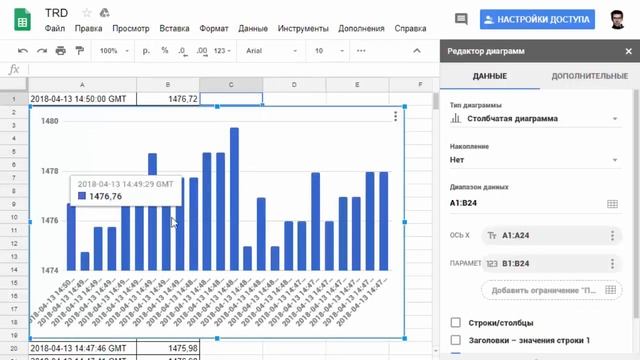640x360 pixels.
Task: Open the Файл menu
Action: (x=55, y=29)
